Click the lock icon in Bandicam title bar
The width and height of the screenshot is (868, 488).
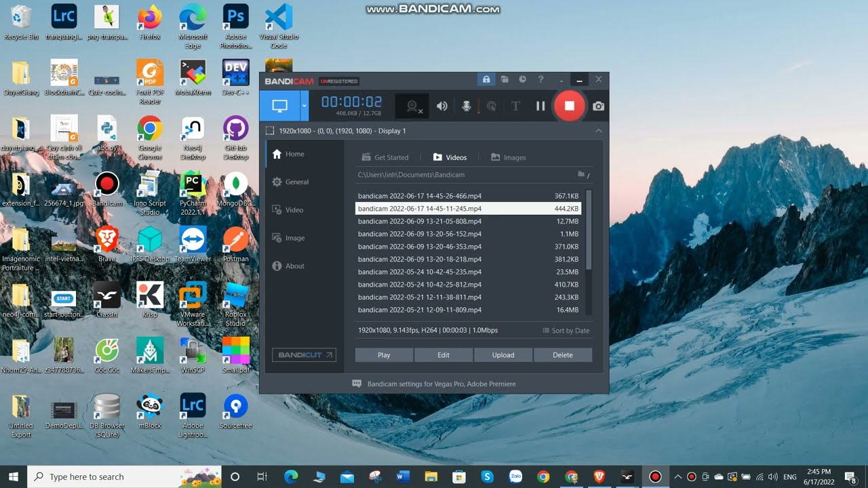[x=486, y=80]
